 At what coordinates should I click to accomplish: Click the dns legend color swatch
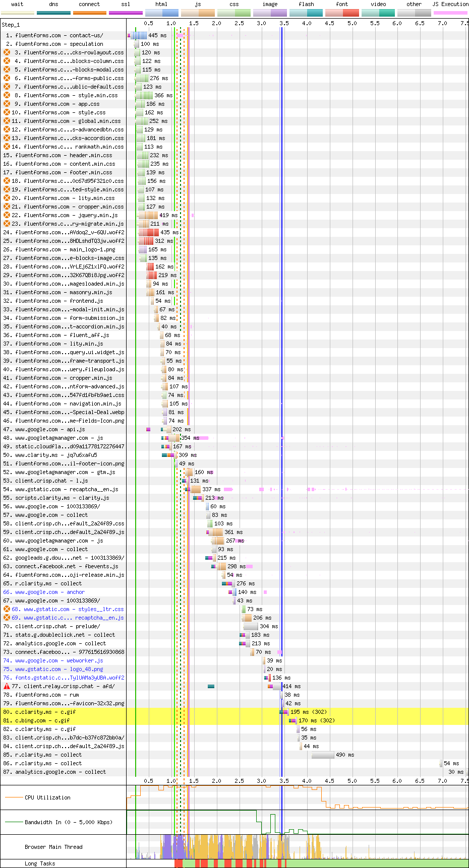point(53,13)
